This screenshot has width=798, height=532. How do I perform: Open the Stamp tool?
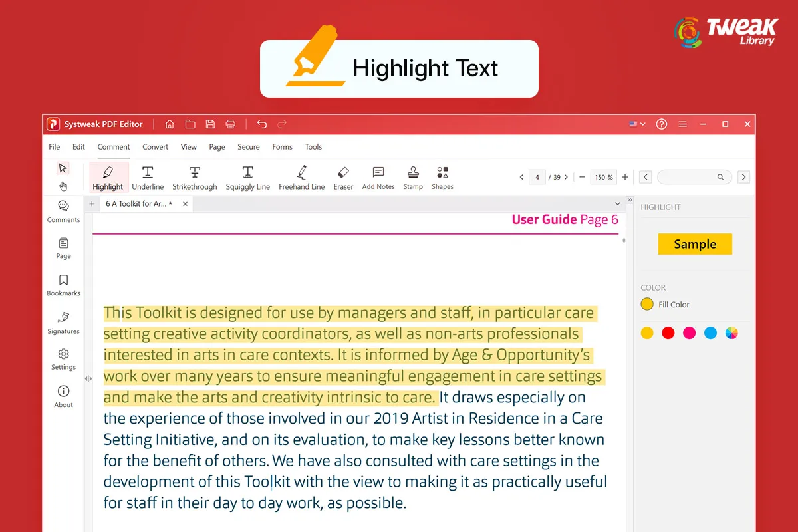click(413, 176)
